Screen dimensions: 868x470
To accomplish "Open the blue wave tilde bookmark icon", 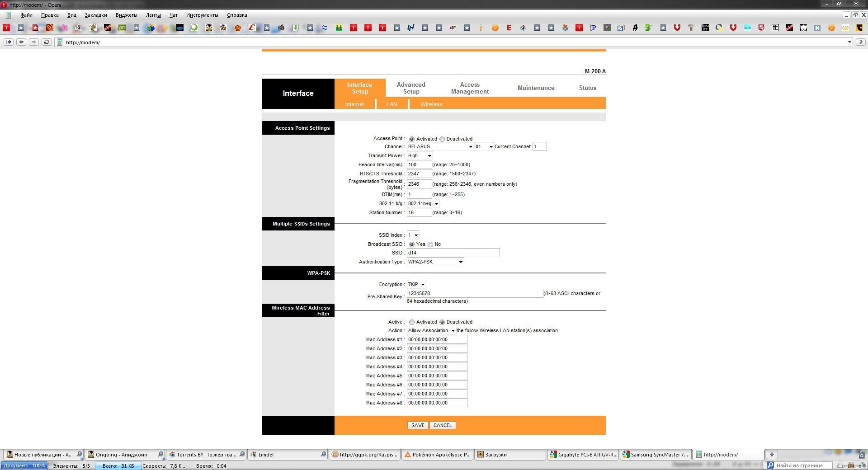I will coord(324,28).
